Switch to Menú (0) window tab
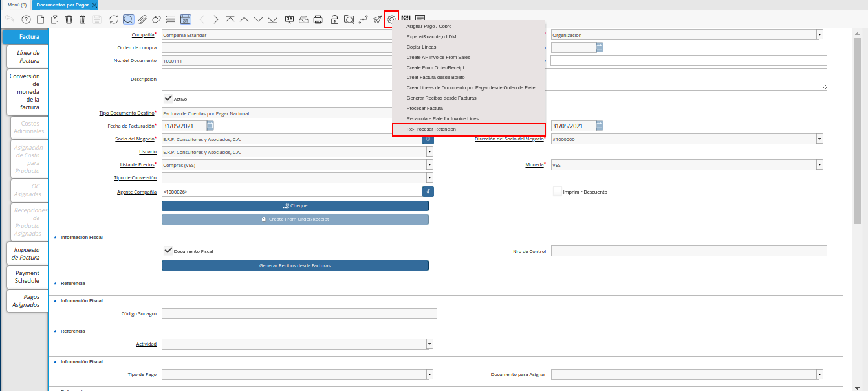 point(17,5)
